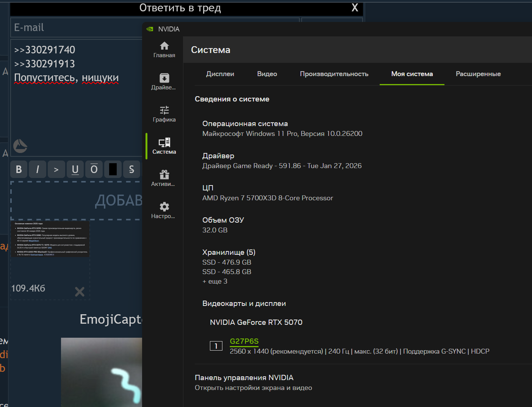
Task: Click the AMD Ryzen 7 5700X3D text
Action: (268, 198)
